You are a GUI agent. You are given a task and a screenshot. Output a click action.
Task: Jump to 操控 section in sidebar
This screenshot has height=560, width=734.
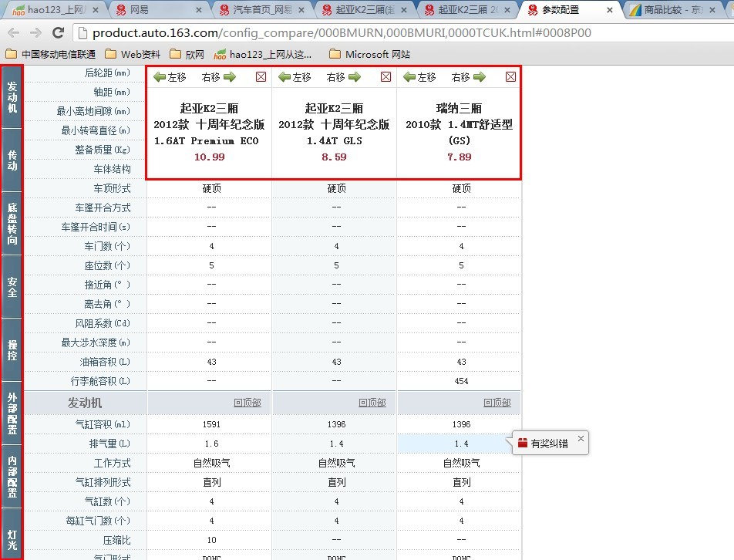point(12,349)
